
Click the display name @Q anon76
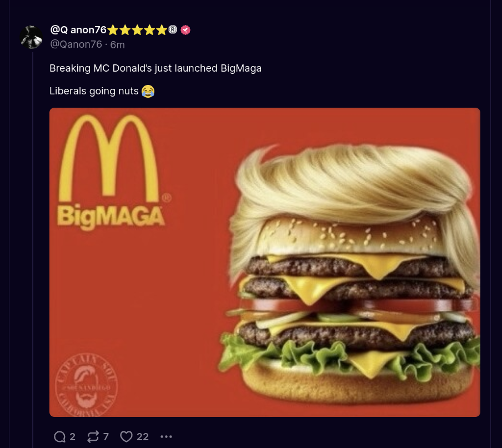tap(78, 30)
